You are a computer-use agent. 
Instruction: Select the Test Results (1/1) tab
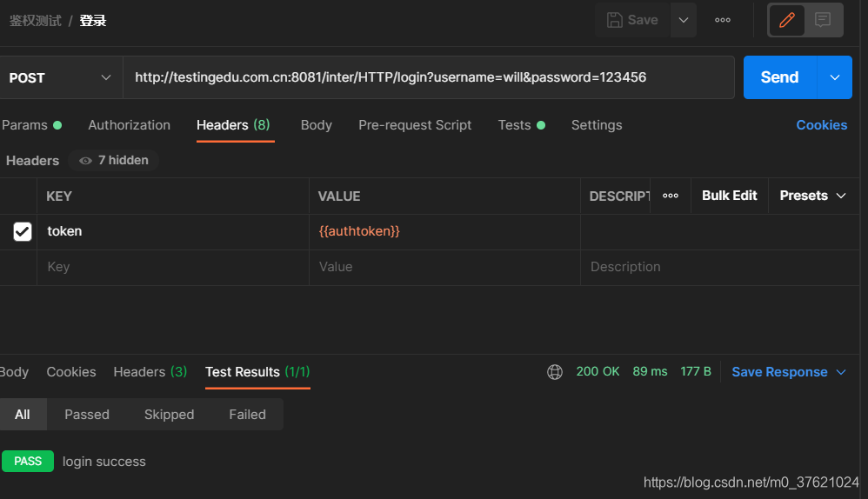point(257,372)
